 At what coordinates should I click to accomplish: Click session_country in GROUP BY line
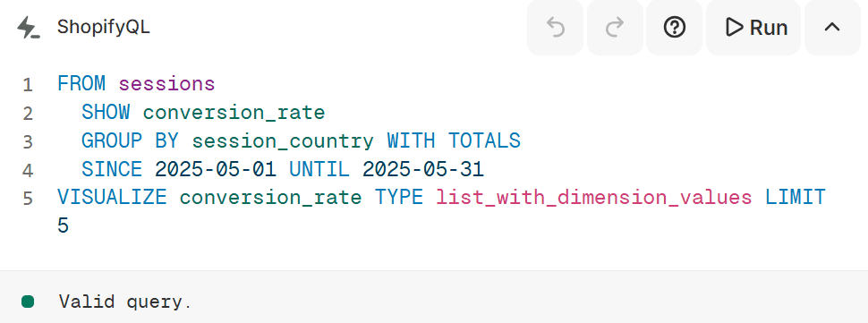point(283,141)
